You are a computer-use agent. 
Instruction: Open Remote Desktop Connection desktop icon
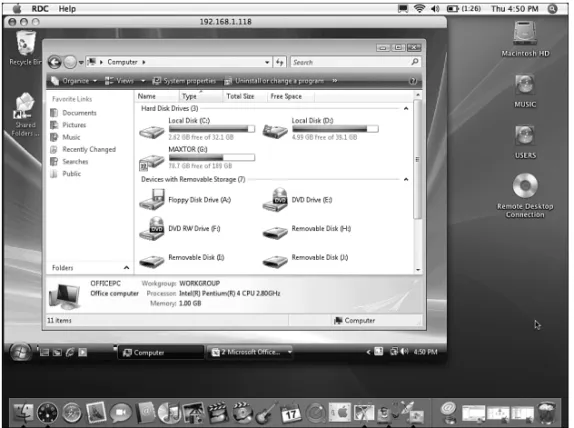pos(525,196)
